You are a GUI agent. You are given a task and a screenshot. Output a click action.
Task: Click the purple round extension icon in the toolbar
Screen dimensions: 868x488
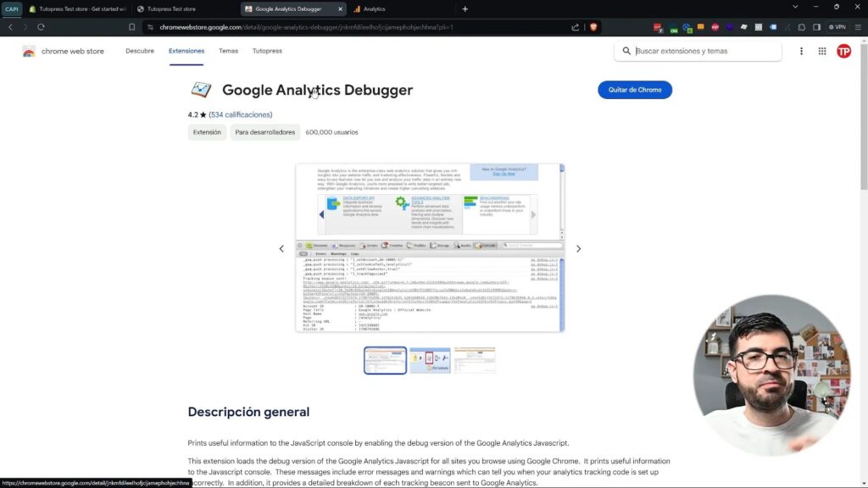(729, 26)
